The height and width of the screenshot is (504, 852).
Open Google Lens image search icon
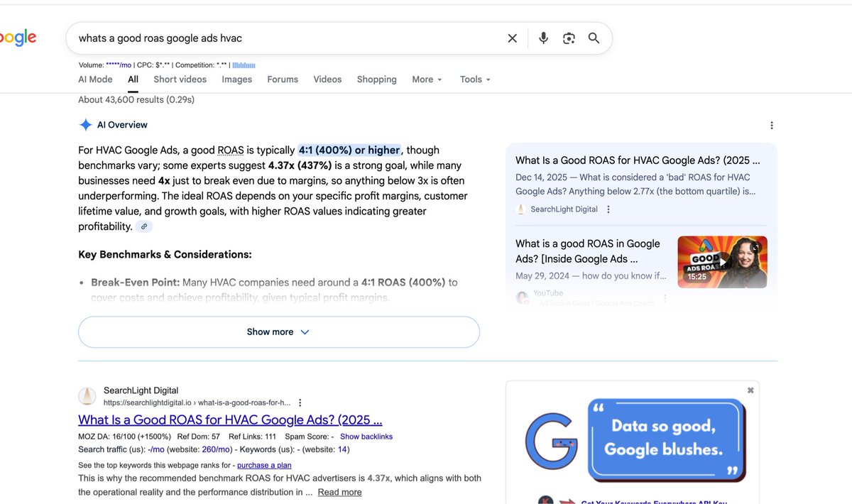[569, 38]
